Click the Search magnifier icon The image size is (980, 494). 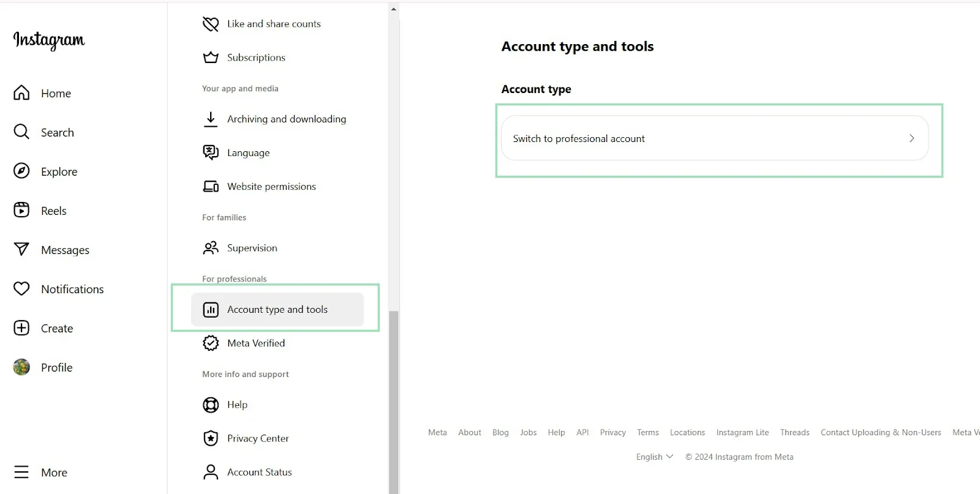(x=21, y=132)
